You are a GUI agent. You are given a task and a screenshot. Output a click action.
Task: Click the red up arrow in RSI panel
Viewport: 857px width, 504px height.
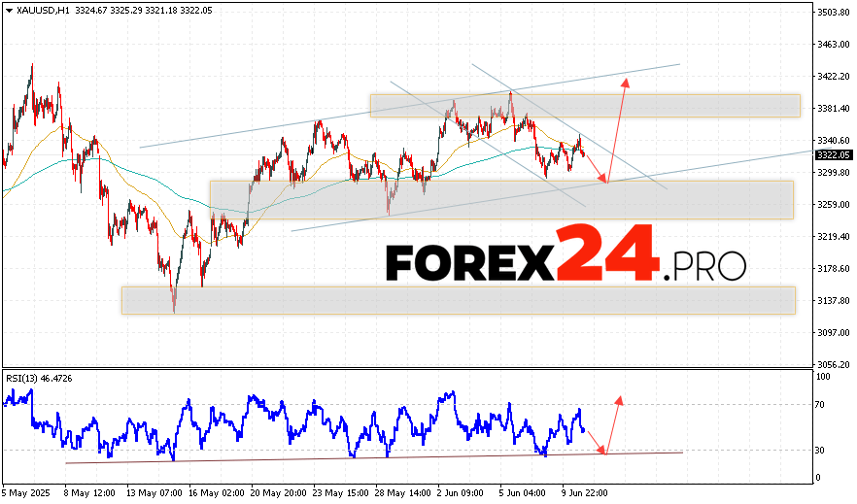[618, 399]
